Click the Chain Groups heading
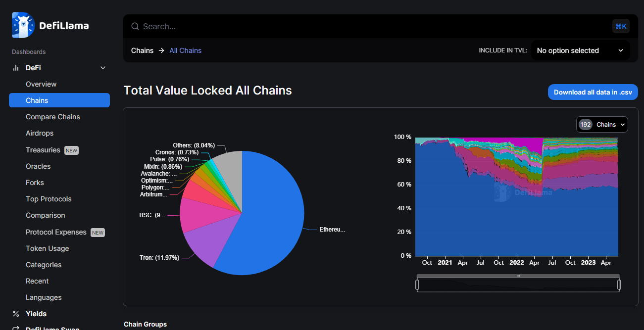 click(x=145, y=324)
